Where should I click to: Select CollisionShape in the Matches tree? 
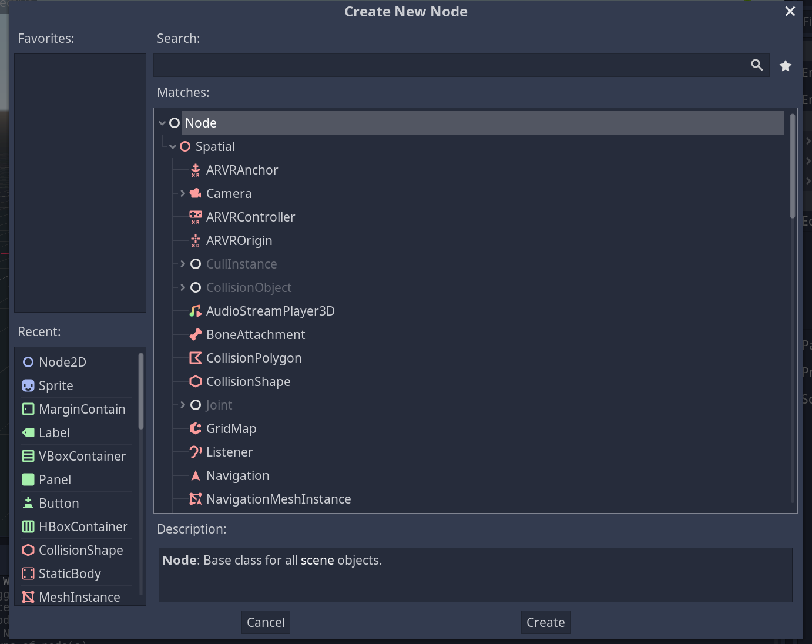click(x=248, y=381)
